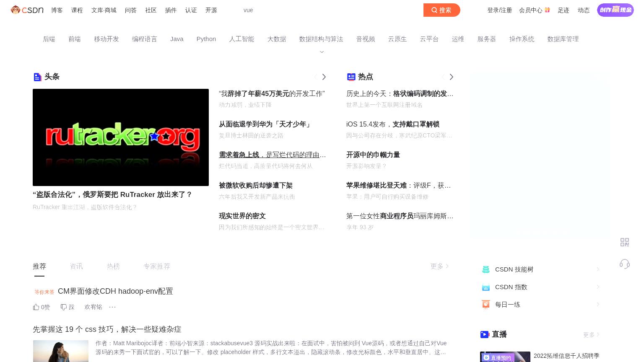The image size is (644, 362).
Task: Expand CSDN 指数 row chevron
Action: click(x=598, y=287)
